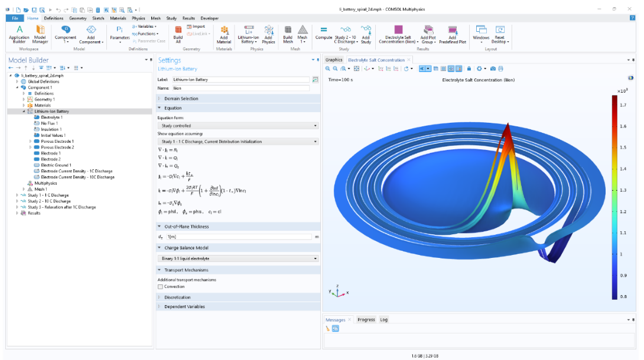Viewport: 644px width, 360px height.
Task: Toggle the scene light button in Graphics
Action: click(422, 68)
